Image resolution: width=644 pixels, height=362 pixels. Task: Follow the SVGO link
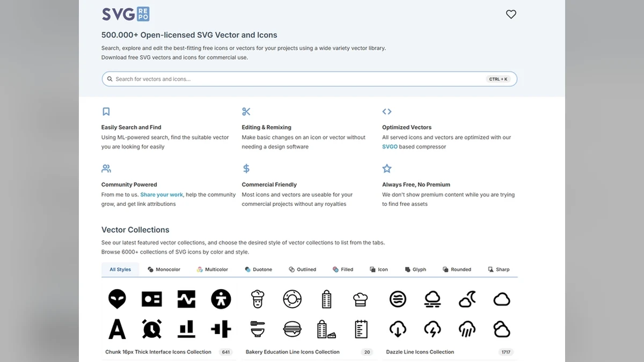tap(390, 146)
